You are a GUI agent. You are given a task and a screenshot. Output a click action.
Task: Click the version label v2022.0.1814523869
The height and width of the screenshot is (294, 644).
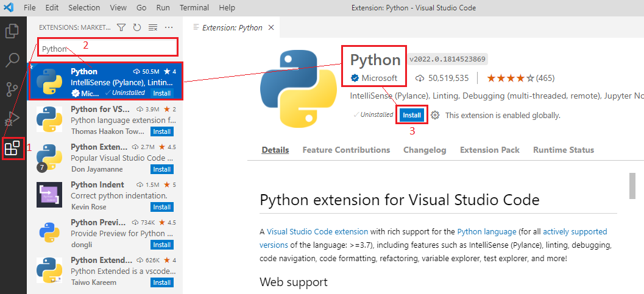click(x=448, y=59)
